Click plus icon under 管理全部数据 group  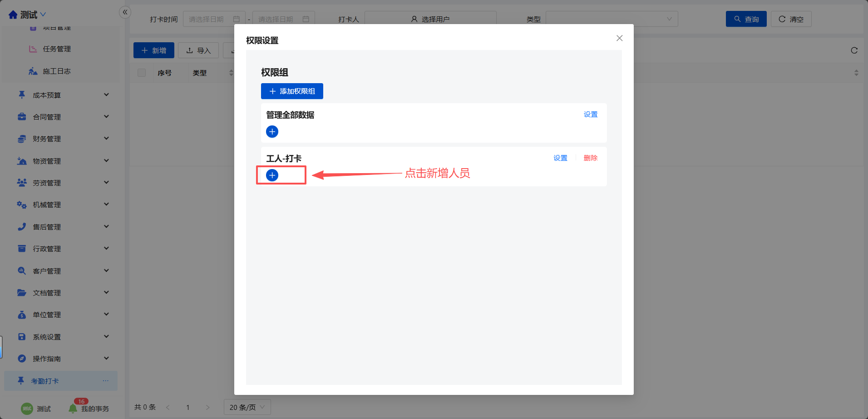(x=272, y=132)
